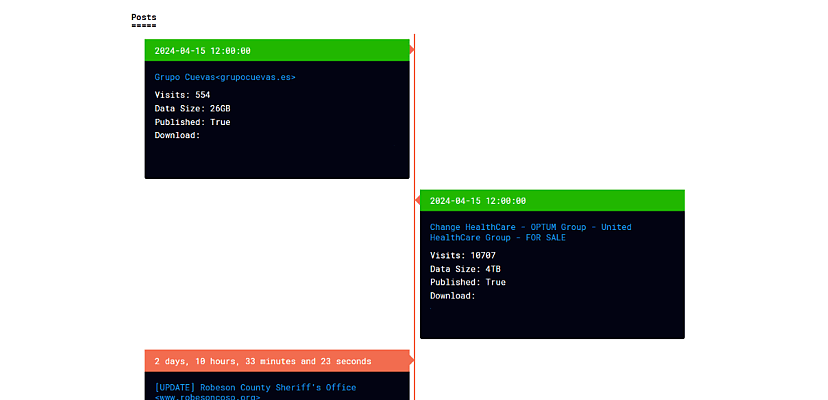Click the green date header of Change HealthCare card
The image size is (828, 400).
tap(552, 200)
